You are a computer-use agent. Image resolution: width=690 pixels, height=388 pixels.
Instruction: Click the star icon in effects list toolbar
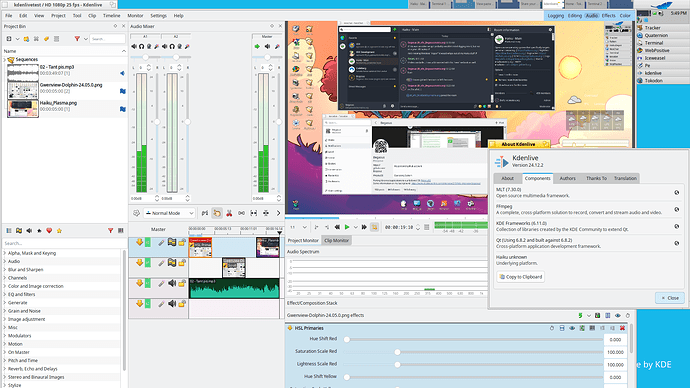[x=59, y=231]
